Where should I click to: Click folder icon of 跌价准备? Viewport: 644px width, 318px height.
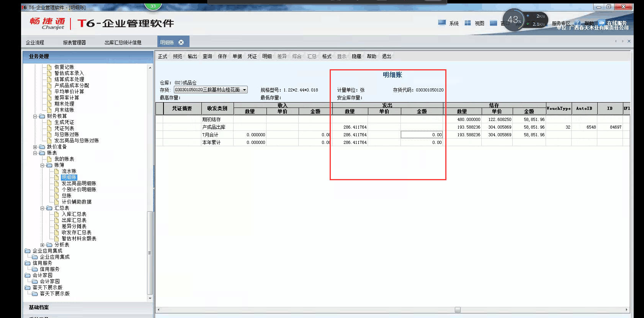coord(42,147)
